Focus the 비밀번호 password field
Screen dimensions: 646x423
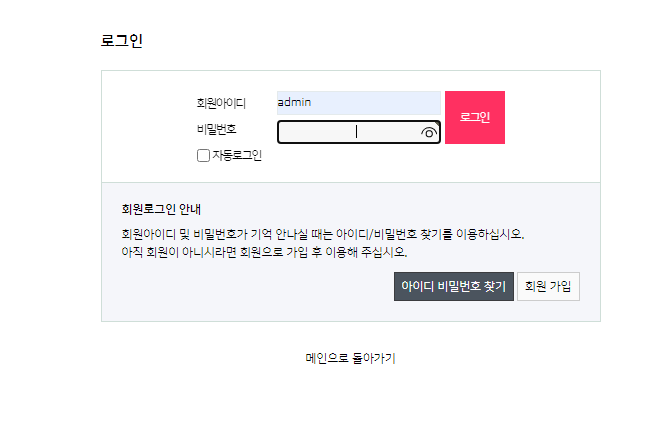coord(358,132)
